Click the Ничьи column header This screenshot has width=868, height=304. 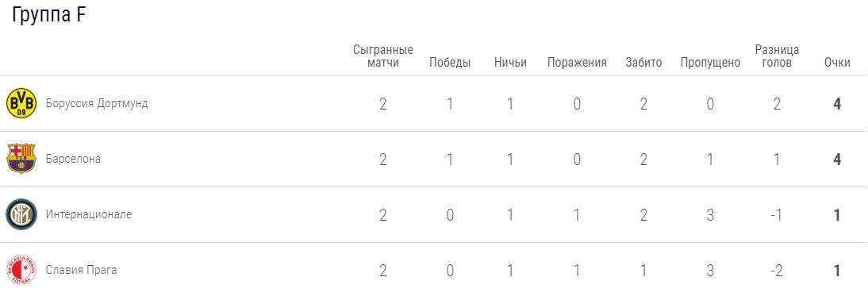[510, 63]
